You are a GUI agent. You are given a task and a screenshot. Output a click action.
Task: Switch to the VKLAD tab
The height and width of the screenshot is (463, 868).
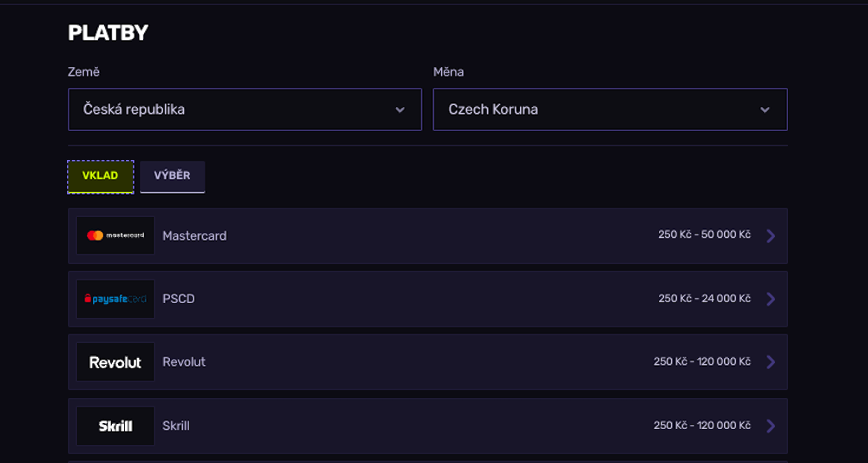(x=101, y=176)
